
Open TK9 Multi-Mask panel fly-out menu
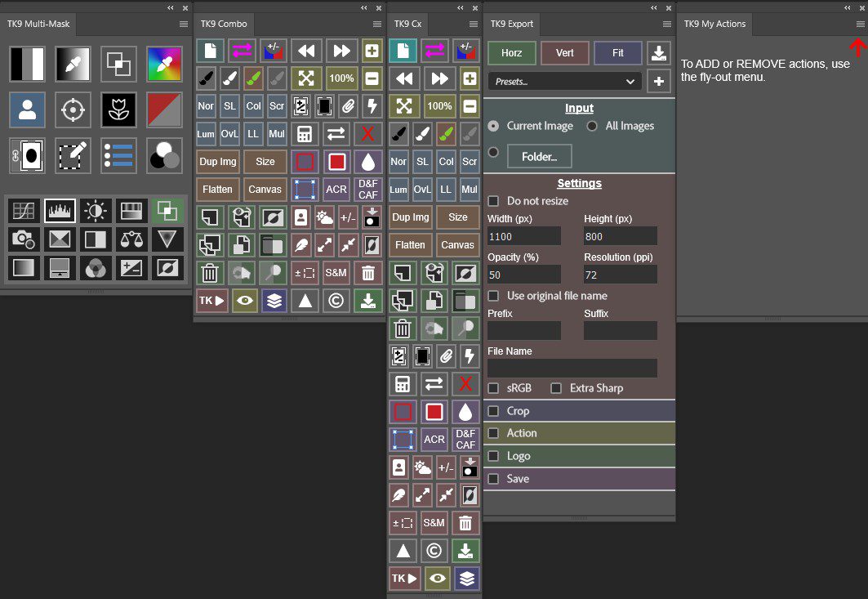click(x=184, y=25)
